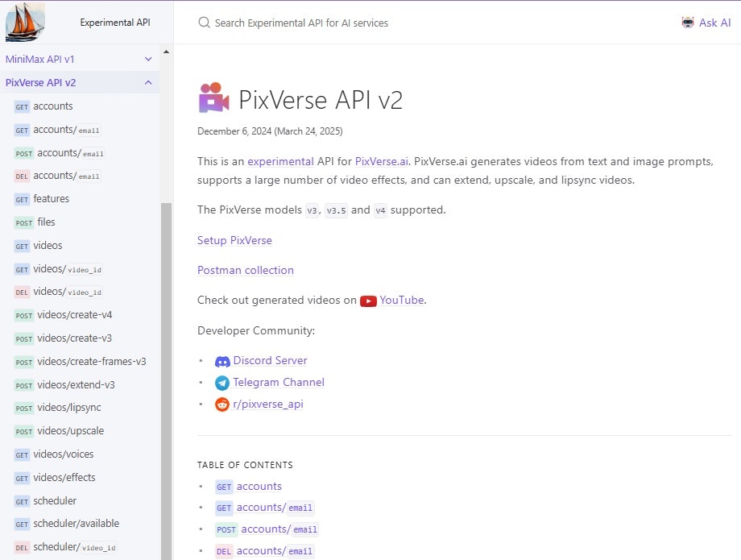Screen dimensions: 741x560
Task: Click the Experimental API title
Action: click(x=115, y=23)
